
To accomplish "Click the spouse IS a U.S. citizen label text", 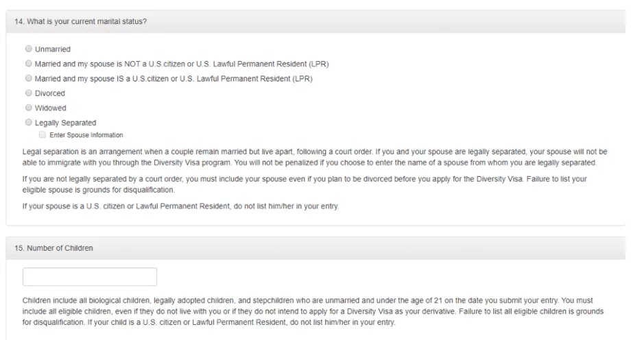I will coord(174,78).
